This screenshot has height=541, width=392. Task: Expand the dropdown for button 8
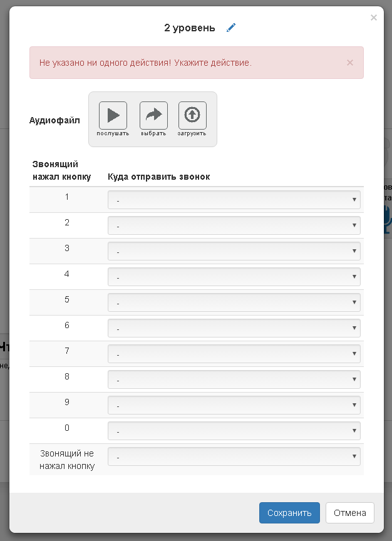click(x=234, y=379)
